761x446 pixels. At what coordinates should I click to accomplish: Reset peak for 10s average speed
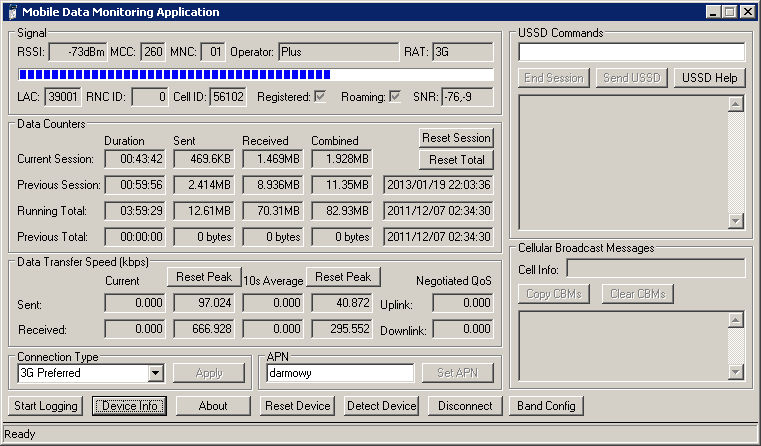[x=343, y=277]
